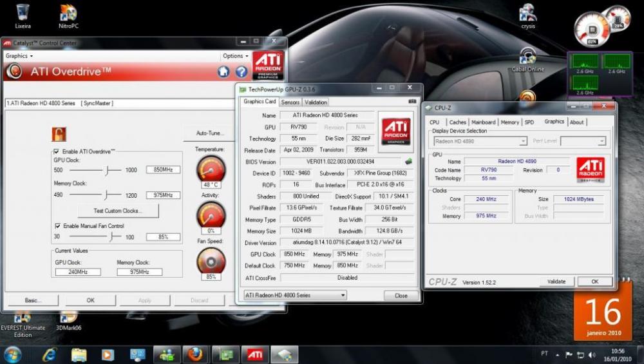The image size is (644, 364).
Task: Open the crysis desktop shortcut
Action: (x=528, y=13)
